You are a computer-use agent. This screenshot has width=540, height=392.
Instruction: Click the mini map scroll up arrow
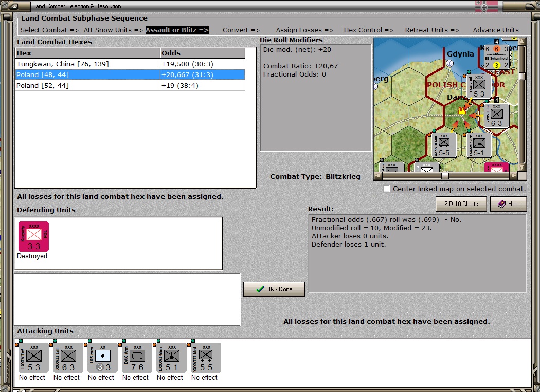click(522, 42)
